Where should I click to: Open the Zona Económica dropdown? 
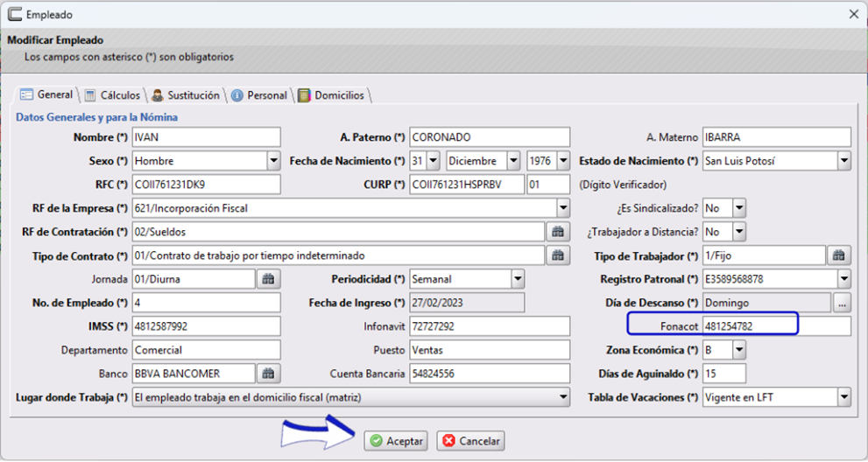point(739,350)
